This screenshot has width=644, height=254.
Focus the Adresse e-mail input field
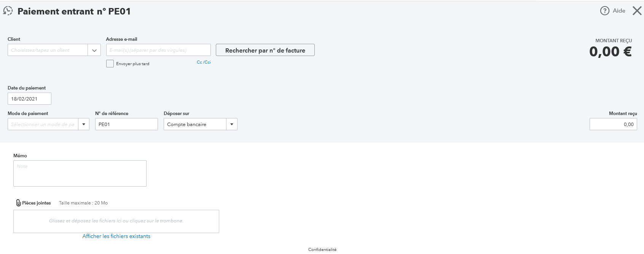[x=158, y=50]
